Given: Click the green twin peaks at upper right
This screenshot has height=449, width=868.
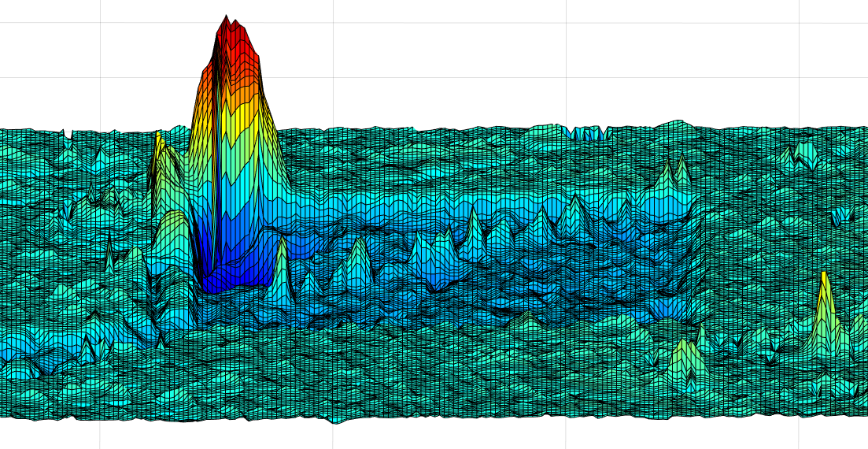Looking at the screenshot, I should 675,170.
